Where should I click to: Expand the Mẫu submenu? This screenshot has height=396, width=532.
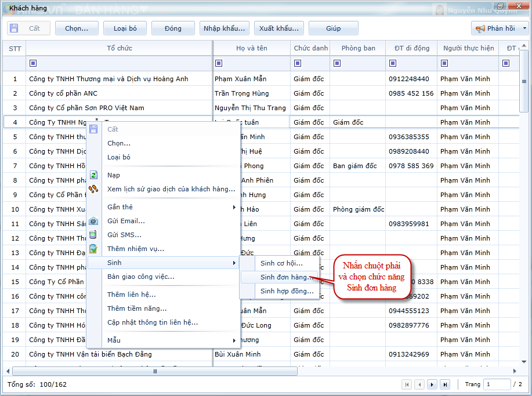[x=234, y=340]
